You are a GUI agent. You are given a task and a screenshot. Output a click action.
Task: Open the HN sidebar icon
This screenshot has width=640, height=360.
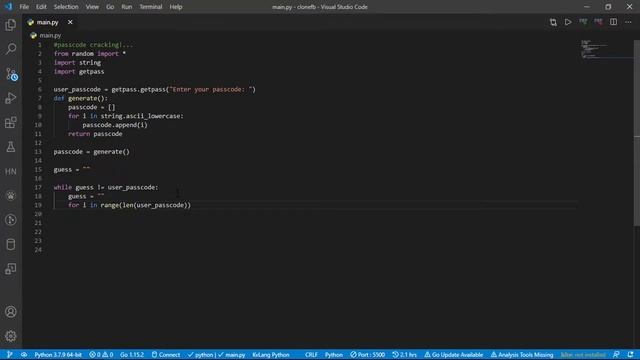tap(11, 171)
